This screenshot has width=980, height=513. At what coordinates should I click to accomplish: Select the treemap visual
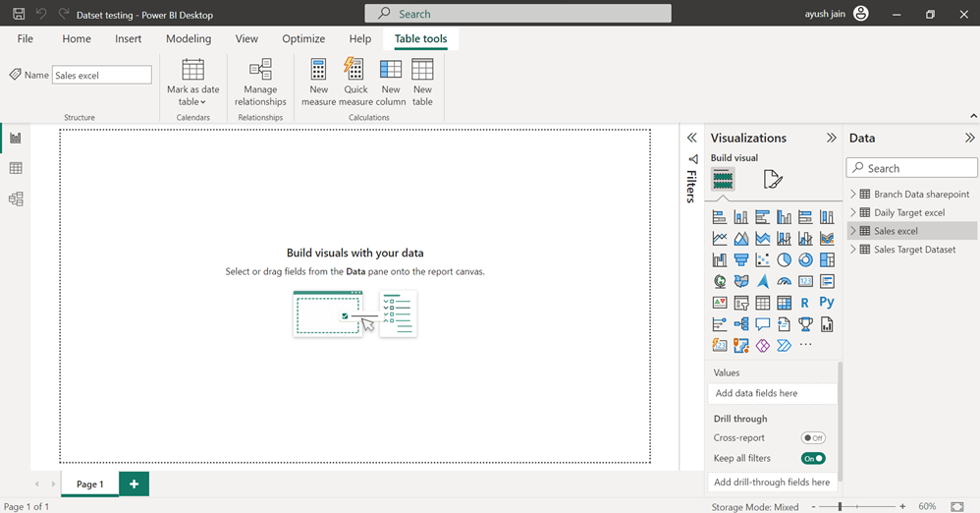(827, 259)
